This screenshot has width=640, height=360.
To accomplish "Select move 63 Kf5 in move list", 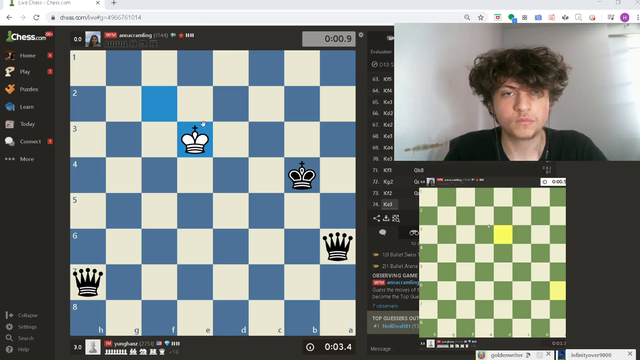I will click(x=388, y=79).
